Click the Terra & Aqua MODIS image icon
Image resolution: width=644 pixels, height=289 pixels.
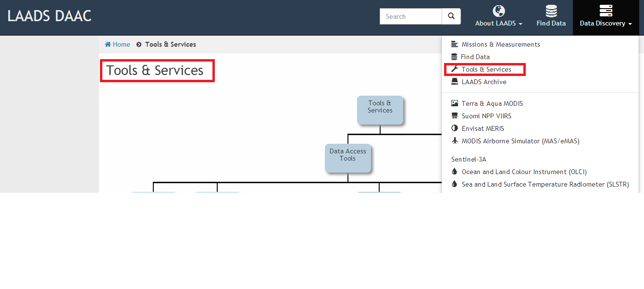coord(455,103)
